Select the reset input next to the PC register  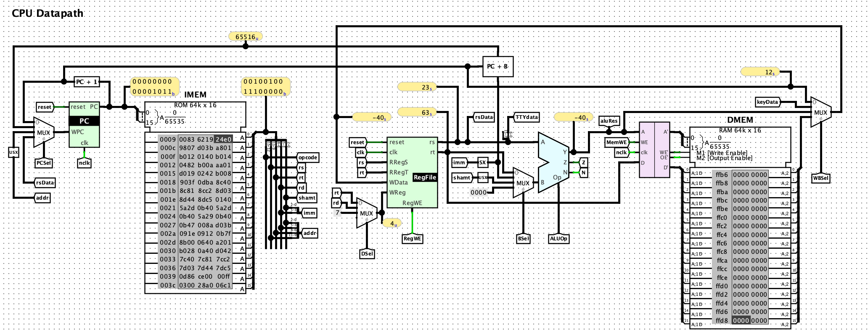pyautogui.click(x=45, y=107)
